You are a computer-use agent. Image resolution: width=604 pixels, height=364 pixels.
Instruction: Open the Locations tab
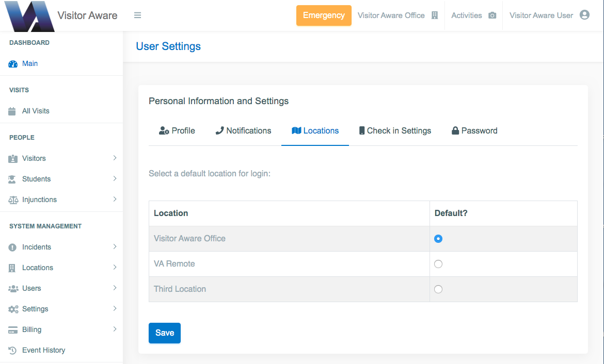click(315, 131)
